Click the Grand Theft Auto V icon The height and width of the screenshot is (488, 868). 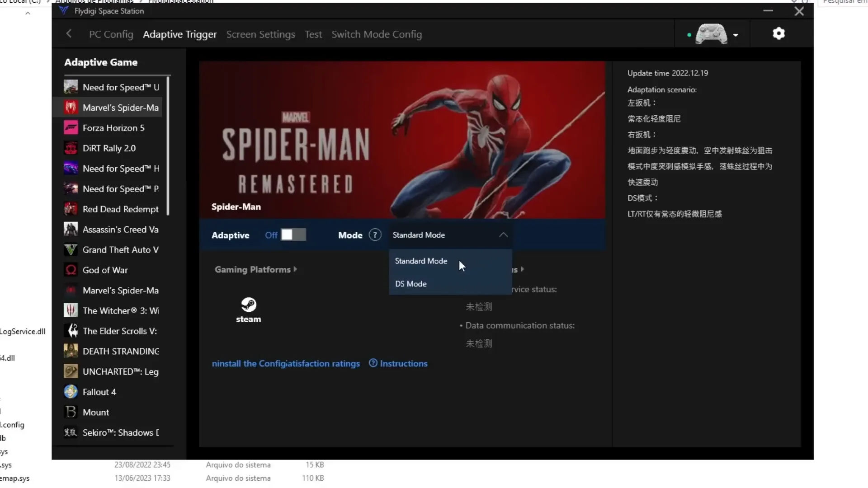click(x=71, y=249)
